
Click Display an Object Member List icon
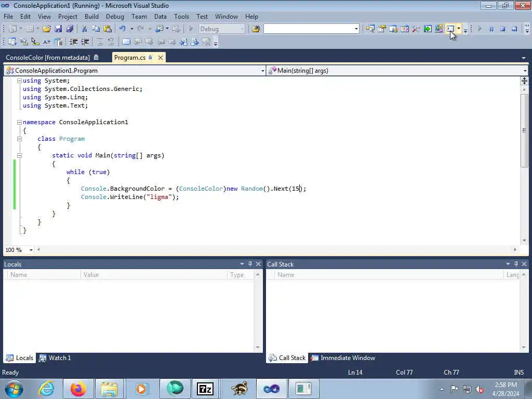click(12, 42)
